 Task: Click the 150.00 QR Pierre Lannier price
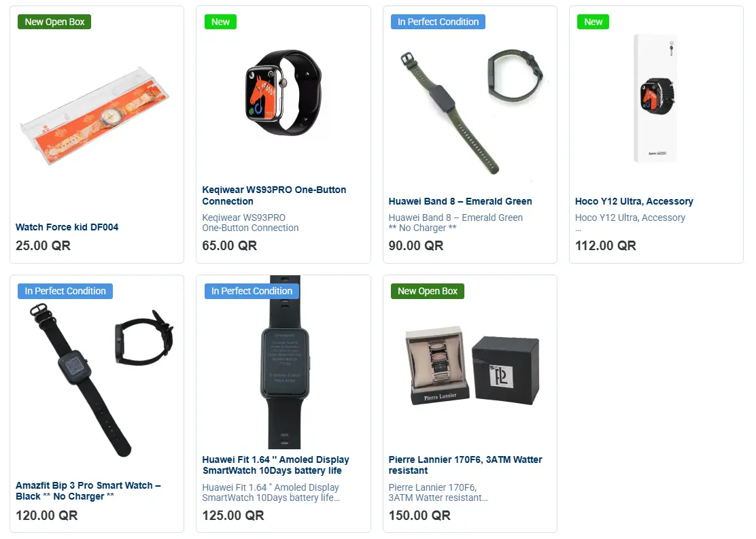pyautogui.click(x=419, y=515)
